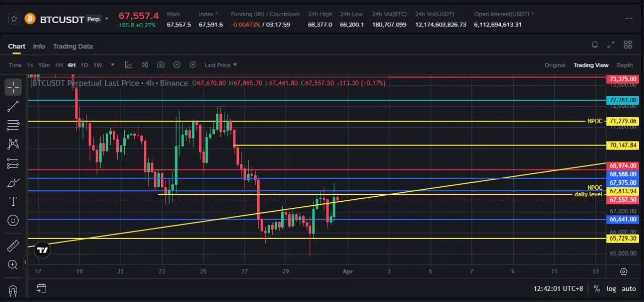Click the 66,641.00 blue price label
The height and width of the screenshot is (302, 644).
623,219
